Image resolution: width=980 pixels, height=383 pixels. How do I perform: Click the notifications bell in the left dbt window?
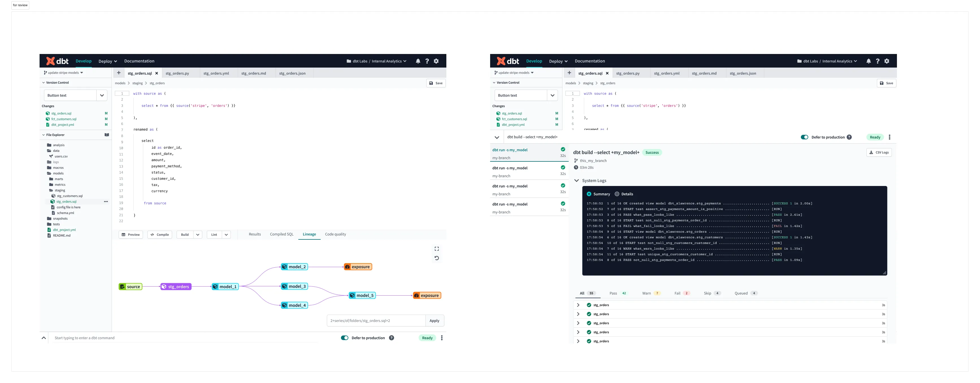coord(418,61)
